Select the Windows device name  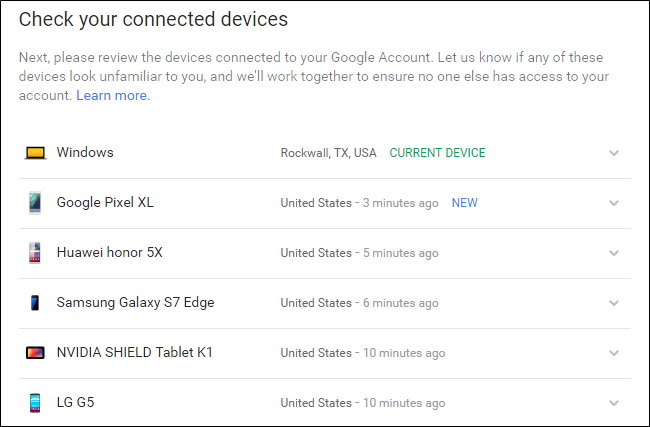[85, 153]
